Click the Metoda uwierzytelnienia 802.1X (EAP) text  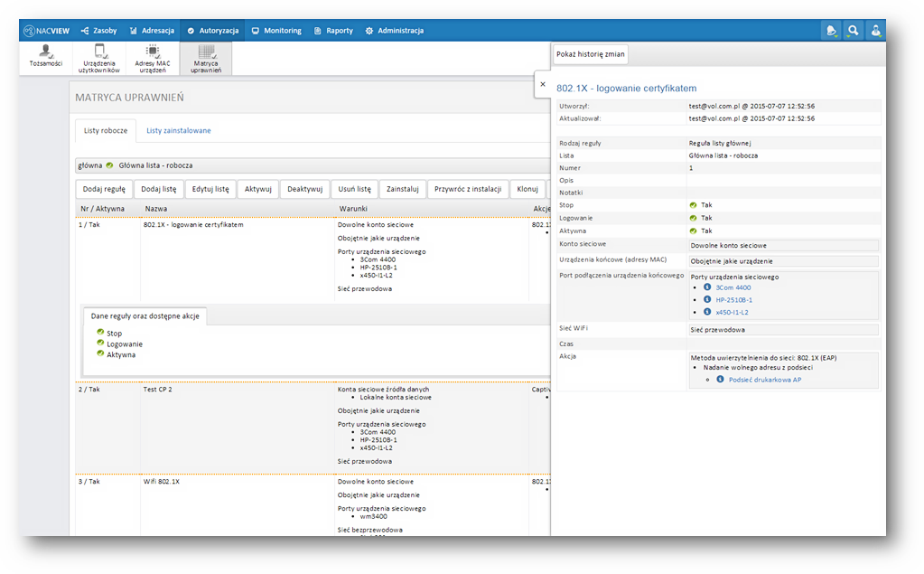pyautogui.click(x=764, y=358)
